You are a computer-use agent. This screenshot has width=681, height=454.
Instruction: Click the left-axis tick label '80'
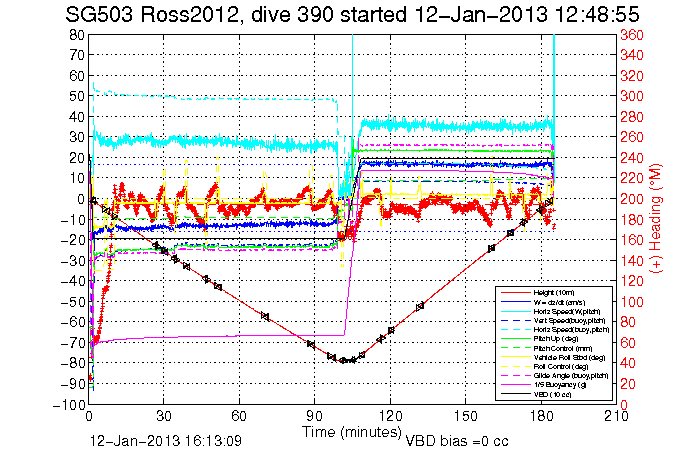77,34
